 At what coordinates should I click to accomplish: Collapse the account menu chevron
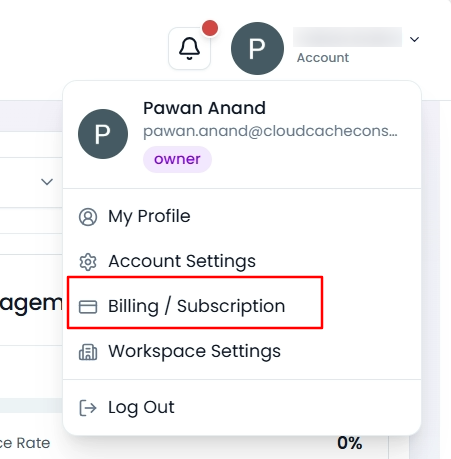[x=414, y=39]
